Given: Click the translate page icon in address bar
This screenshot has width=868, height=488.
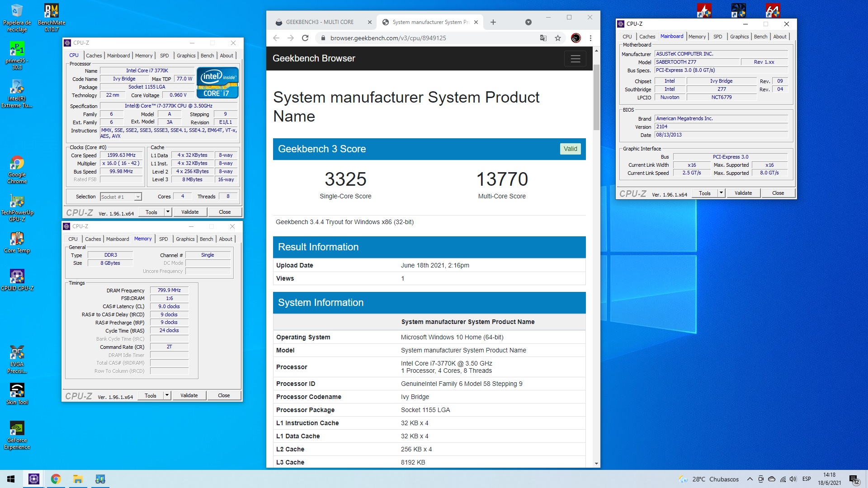Looking at the screenshot, I should coord(543,38).
